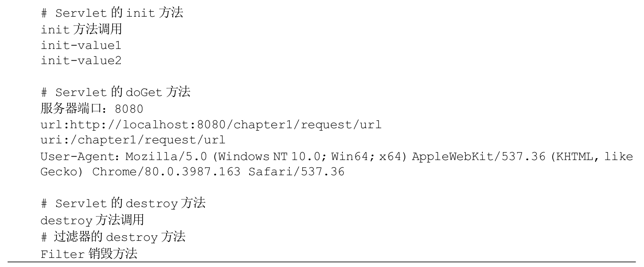The width and height of the screenshot is (644, 267).
Task: Click the uri:/chapter1/request/url line
Action: [x=133, y=140]
